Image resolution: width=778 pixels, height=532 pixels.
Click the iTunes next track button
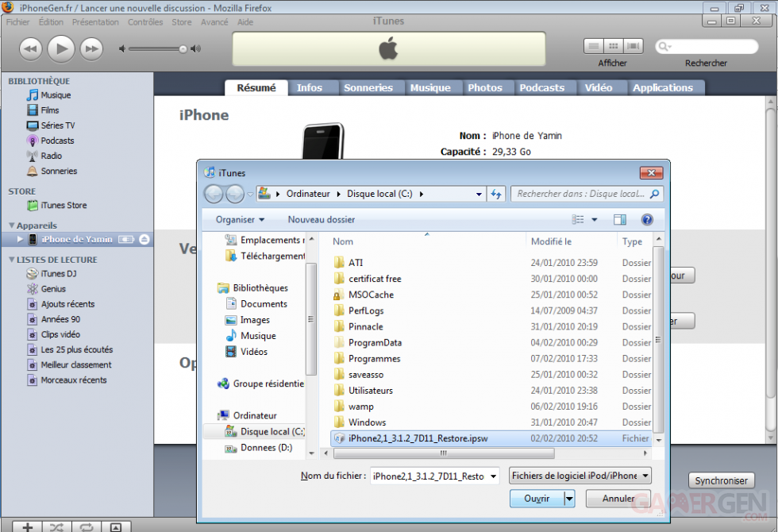tap(91, 49)
